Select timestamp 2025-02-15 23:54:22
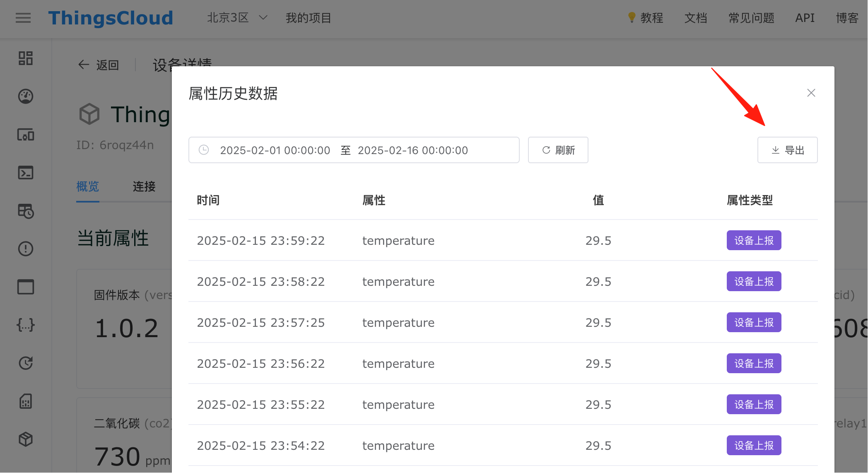Image resolution: width=868 pixels, height=473 pixels. (x=261, y=445)
